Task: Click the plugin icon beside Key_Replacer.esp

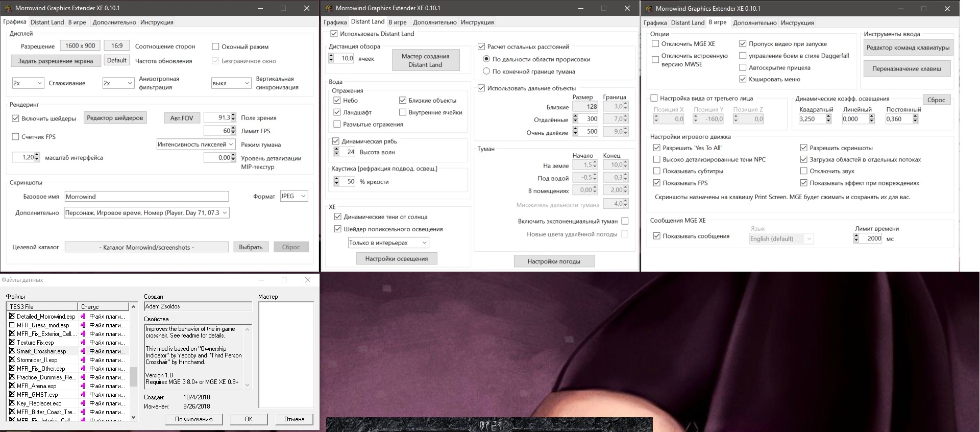Action: click(83, 403)
